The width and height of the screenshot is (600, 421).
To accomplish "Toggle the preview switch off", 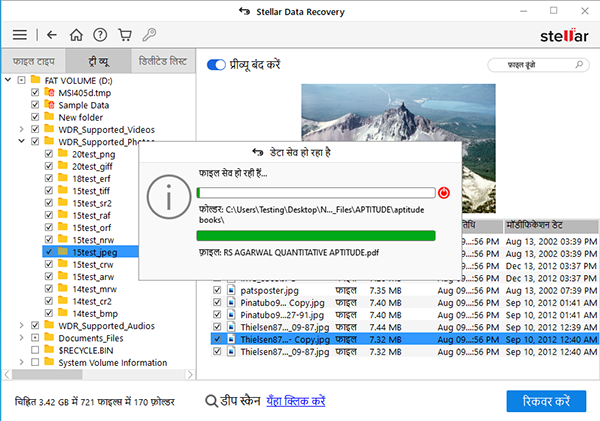I will click(216, 65).
